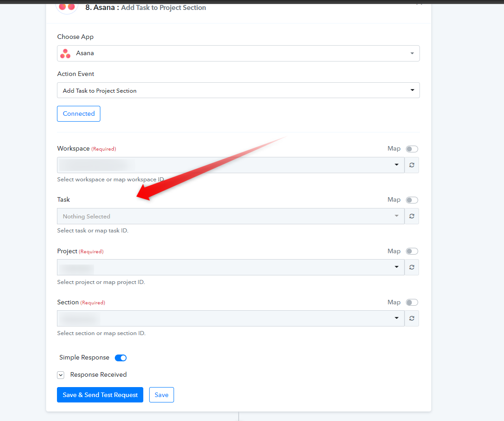Click 'Select section or map section ID.' hint
This screenshot has width=504, height=421.
click(x=101, y=333)
